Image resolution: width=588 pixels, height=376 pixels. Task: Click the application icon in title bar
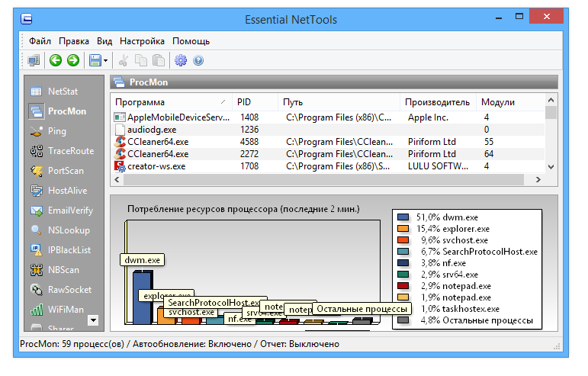point(26,19)
